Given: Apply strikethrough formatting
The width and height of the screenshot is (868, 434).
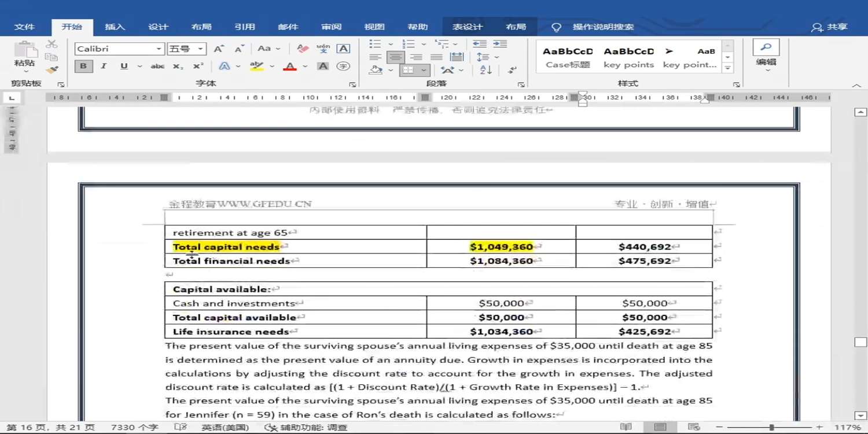Looking at the screenshot, I should [157, 67].
